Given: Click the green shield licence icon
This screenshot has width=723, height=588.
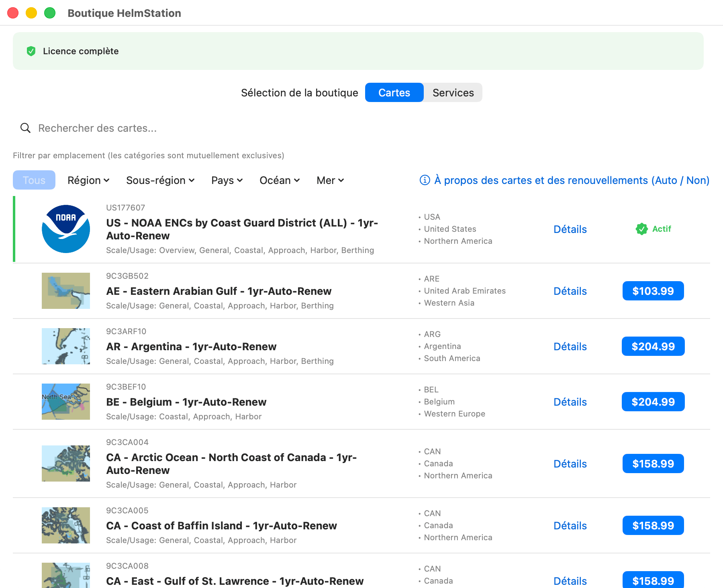Looking at the screenshot, I should point(31,51).
